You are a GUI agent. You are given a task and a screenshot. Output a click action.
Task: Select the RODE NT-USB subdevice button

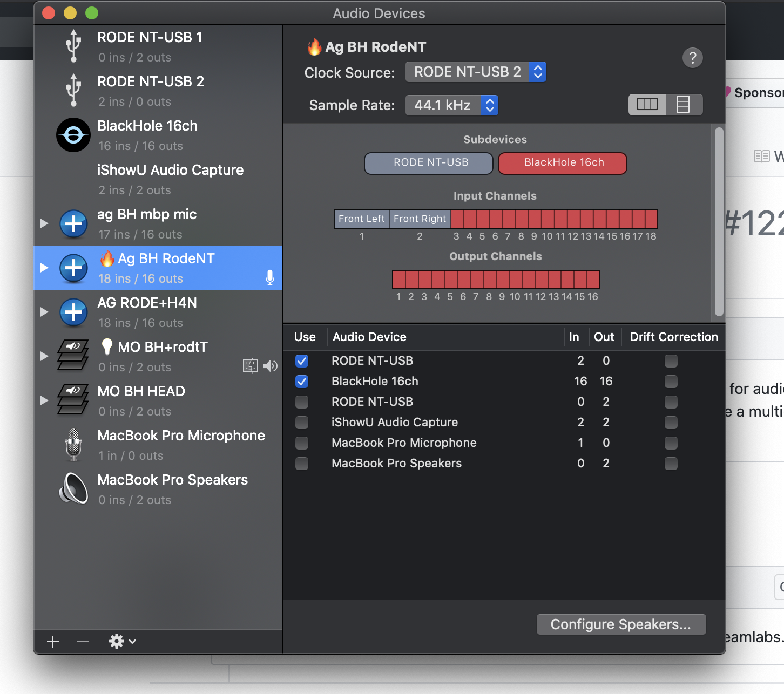click(x=429, y=163)
